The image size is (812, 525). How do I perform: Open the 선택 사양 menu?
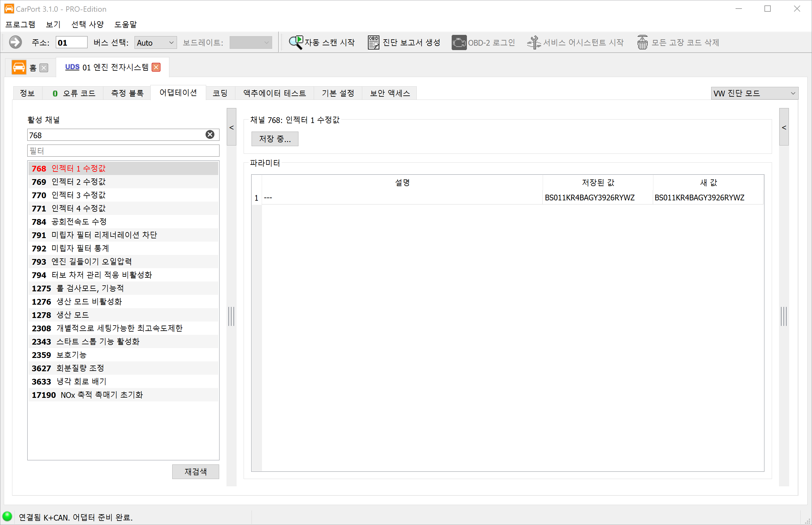click(x=87, y=24)
